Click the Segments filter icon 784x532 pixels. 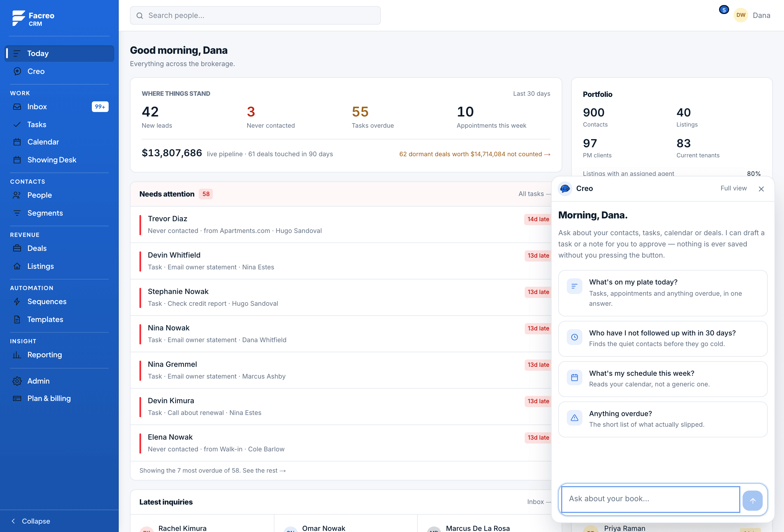pyautogui.click(x=17, y=213)
